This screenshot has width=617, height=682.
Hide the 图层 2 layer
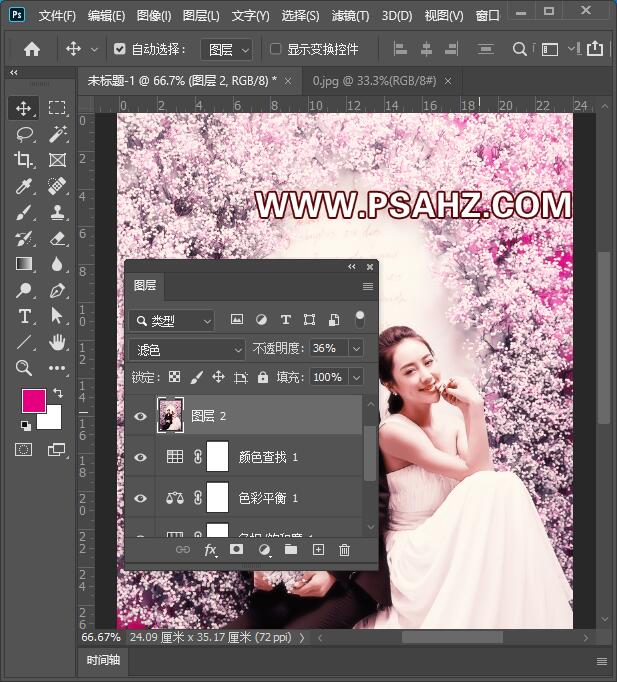coord(140,416)
